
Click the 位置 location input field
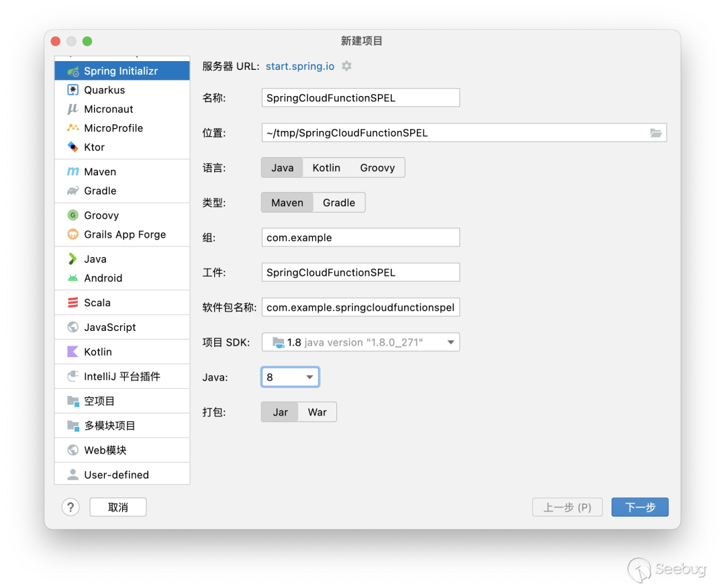click(465, 133)
